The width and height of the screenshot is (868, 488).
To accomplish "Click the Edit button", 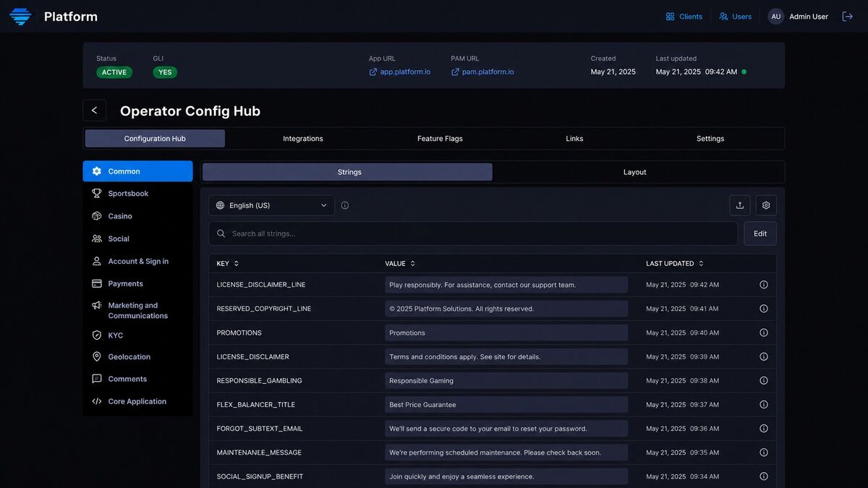I will 760,234.
